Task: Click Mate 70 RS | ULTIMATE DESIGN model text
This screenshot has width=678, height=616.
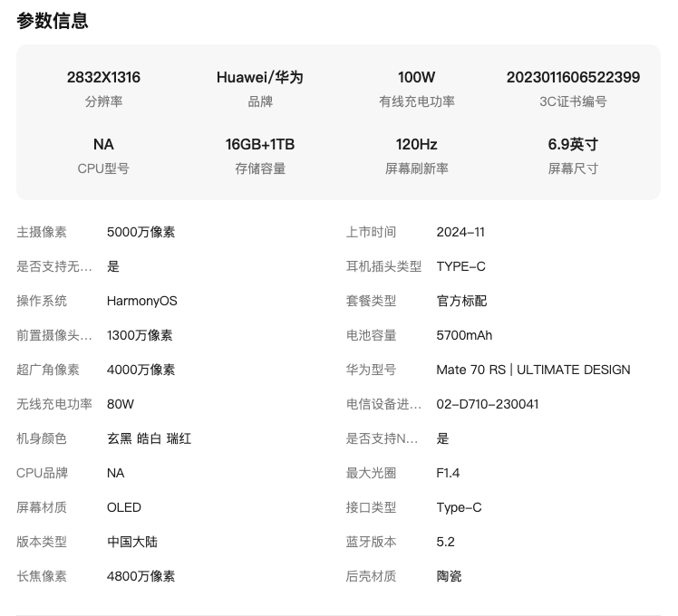Action: coord(533,370)
